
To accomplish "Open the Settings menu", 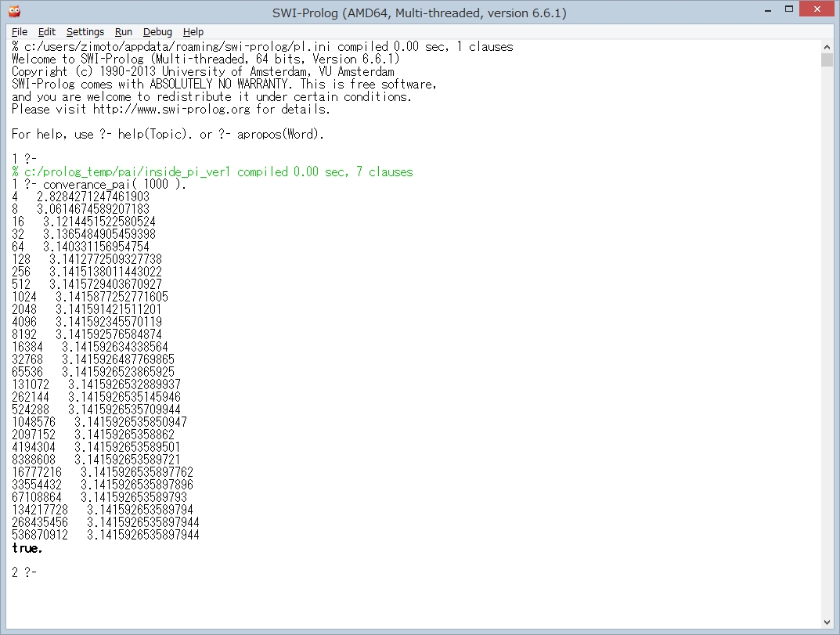I will pyautogui.click(x=85, y=31).
